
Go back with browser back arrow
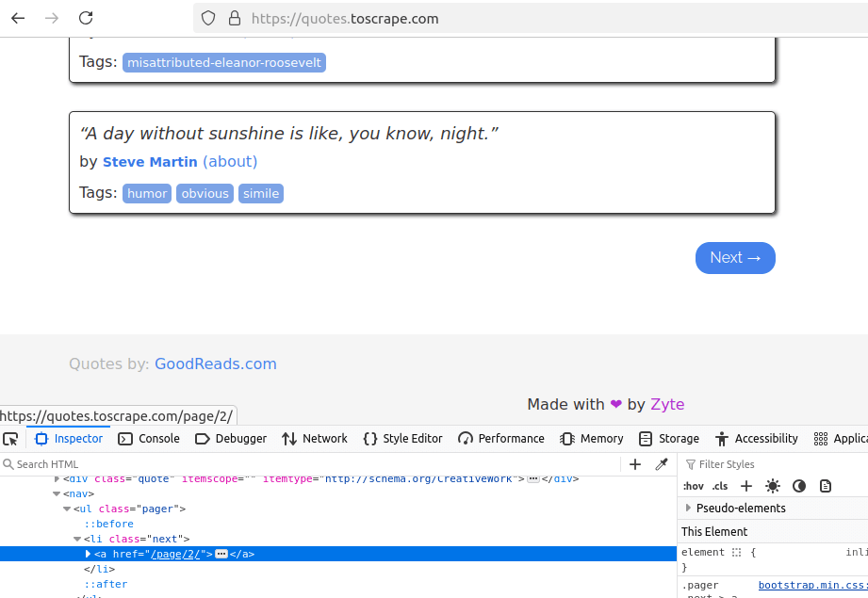click(x=18, y=18)
